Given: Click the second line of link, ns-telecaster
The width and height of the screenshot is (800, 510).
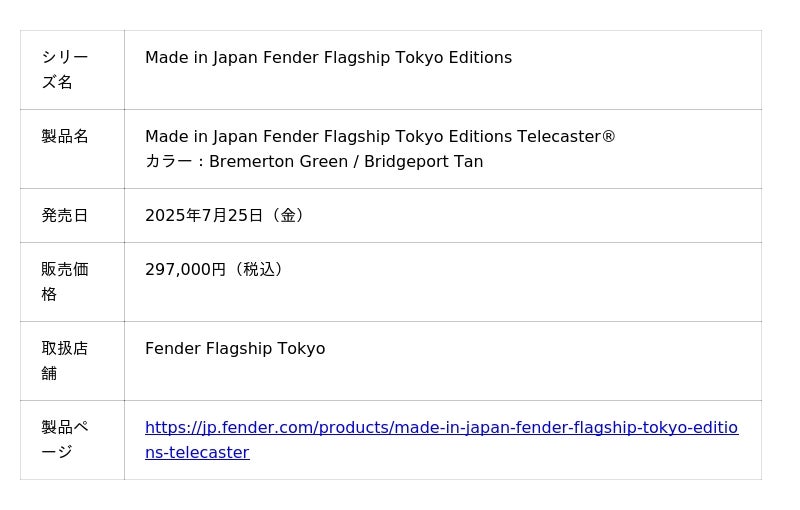Looking at the screenshot, I should click(x=197, y=453).
